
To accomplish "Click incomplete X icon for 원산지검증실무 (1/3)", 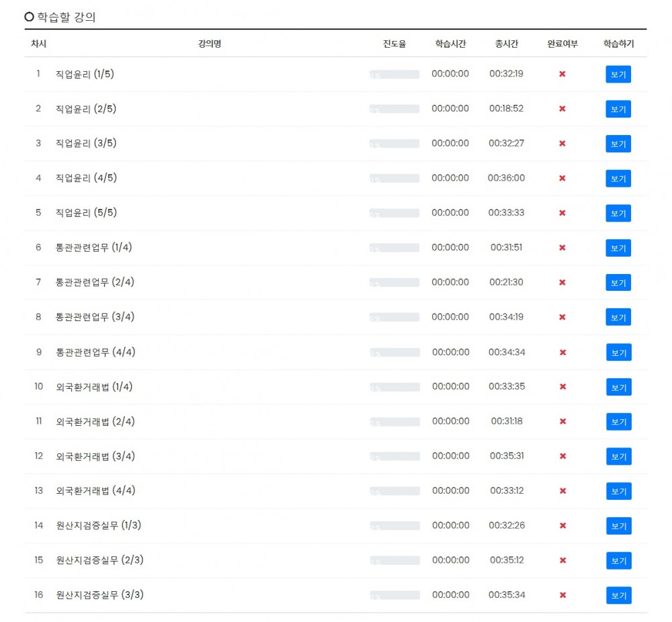I will [x=562, y=526].
